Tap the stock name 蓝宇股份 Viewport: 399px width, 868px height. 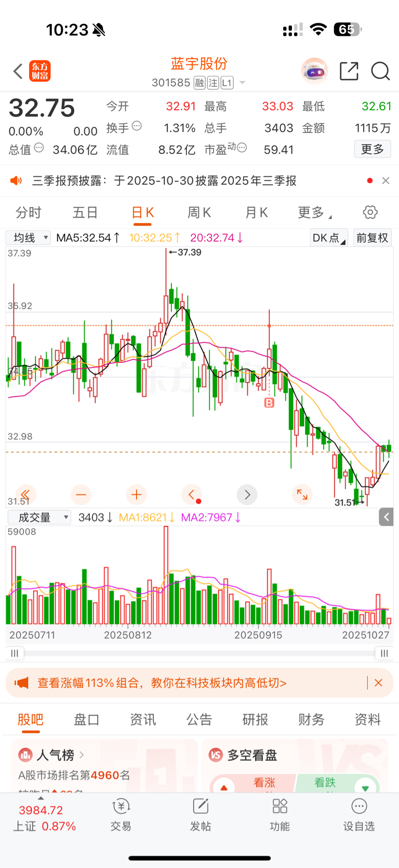pyautogui.click(x=199, y=63)
